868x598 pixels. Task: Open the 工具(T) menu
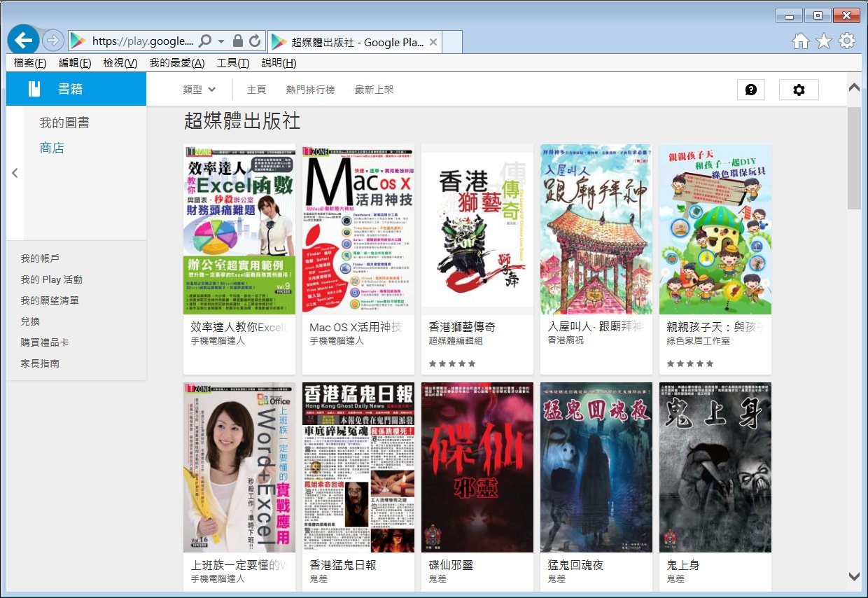pyautogui.click(x=232, y=63)
